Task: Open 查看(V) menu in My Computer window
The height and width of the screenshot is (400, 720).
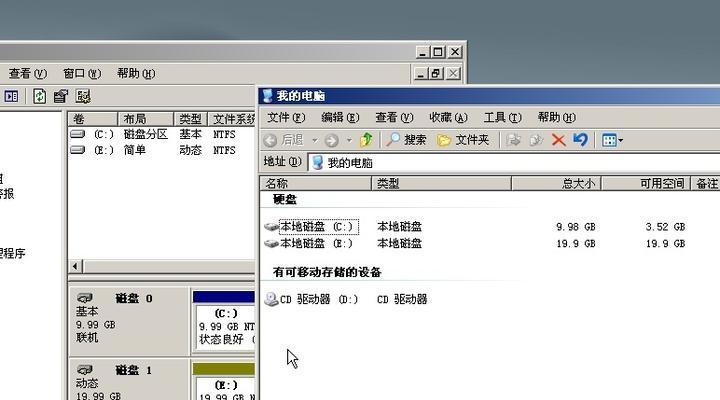Action: 394,118
